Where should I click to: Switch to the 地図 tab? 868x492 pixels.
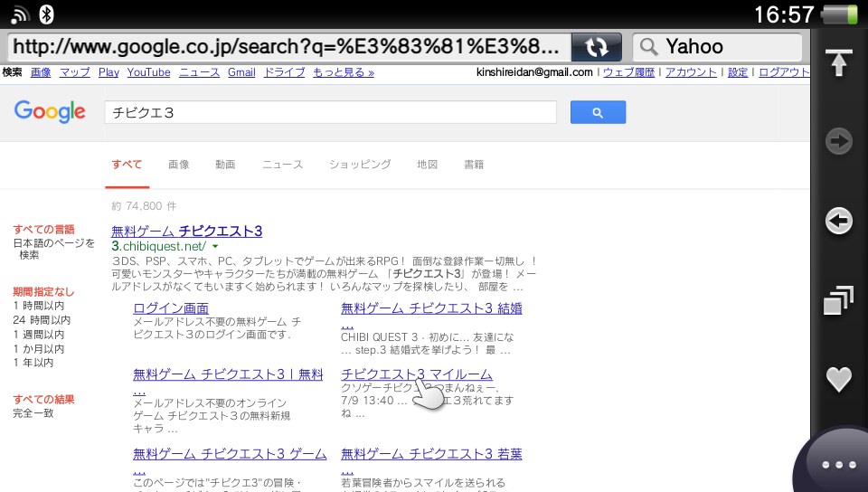pyautogui.click(x=428, y=165)
